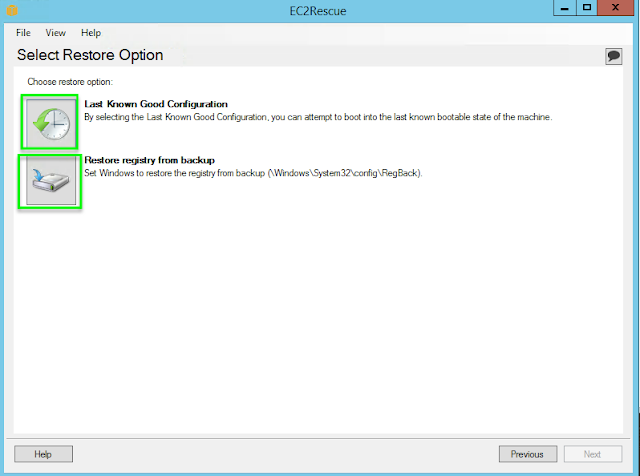Open the File menu
Image resolution: width=640 pixels, height=476 pixels.
click(x=23, y=33)
